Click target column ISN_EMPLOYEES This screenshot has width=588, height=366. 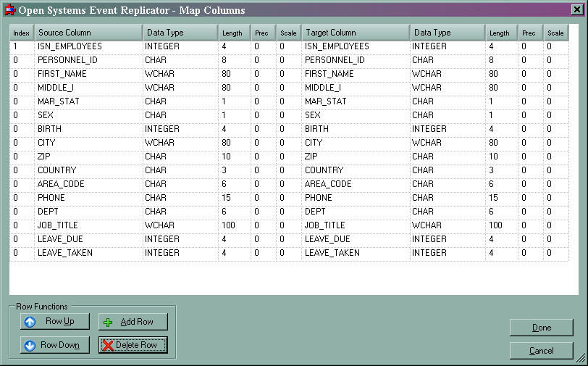[x=356, y=46]
